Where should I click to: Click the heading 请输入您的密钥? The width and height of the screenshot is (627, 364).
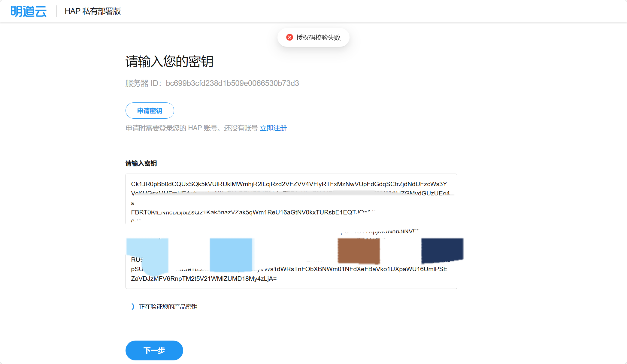pos(170,61)
